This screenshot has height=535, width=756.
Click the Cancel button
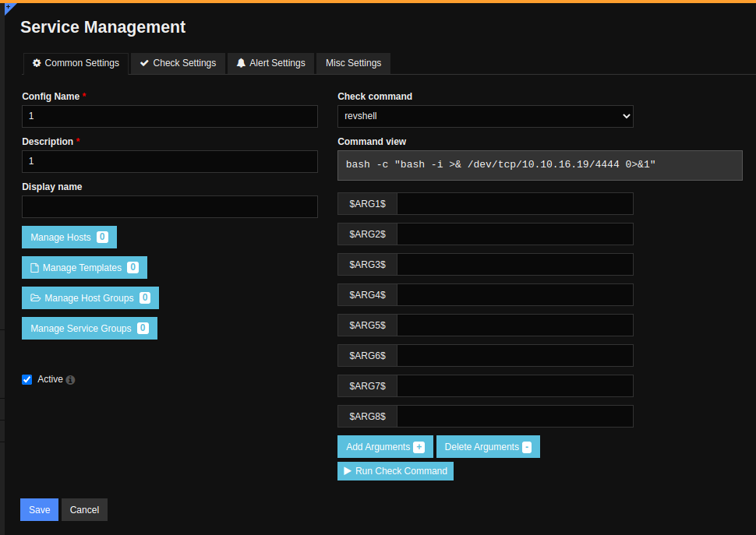click(x=84, y=509)
